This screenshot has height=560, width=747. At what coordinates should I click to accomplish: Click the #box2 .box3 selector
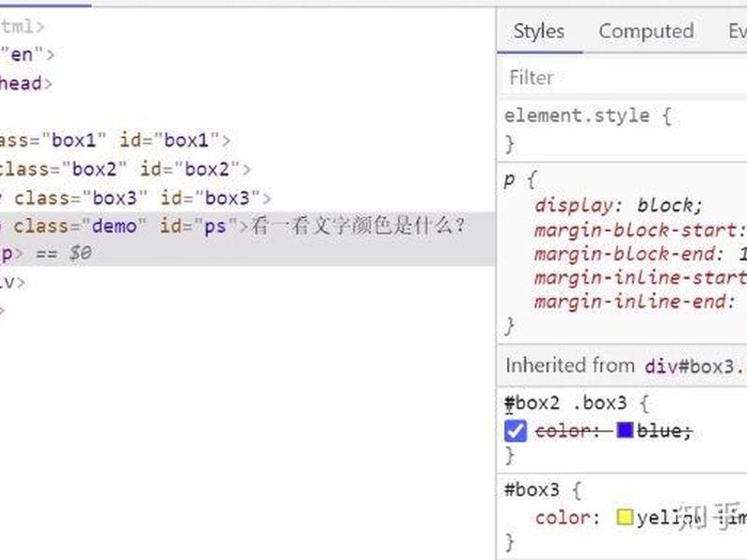point(566,403)
